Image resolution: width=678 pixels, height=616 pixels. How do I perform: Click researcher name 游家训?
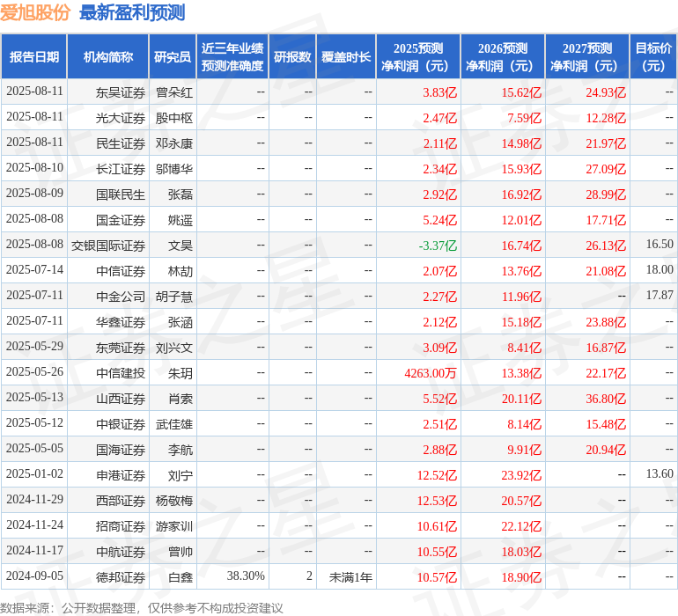(x=173, y=526)
